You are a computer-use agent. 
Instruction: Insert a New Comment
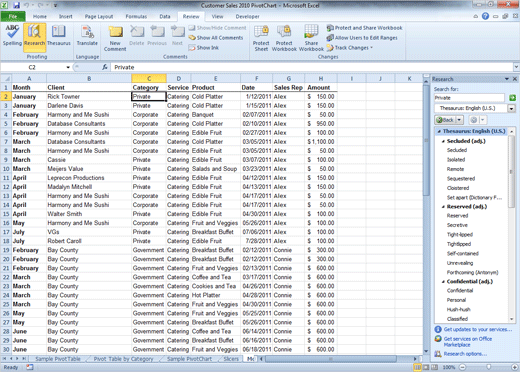115,38
